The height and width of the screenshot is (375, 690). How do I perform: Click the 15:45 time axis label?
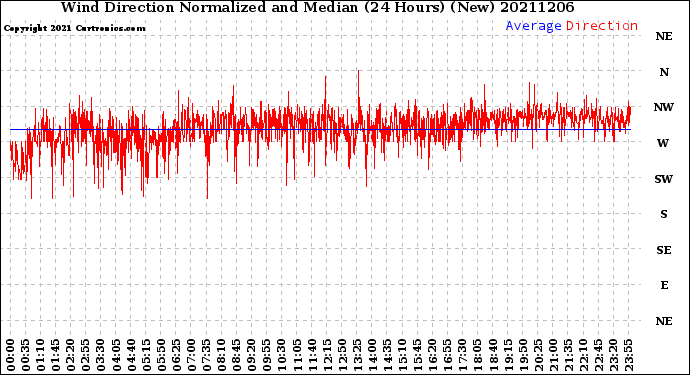point(417,355)
